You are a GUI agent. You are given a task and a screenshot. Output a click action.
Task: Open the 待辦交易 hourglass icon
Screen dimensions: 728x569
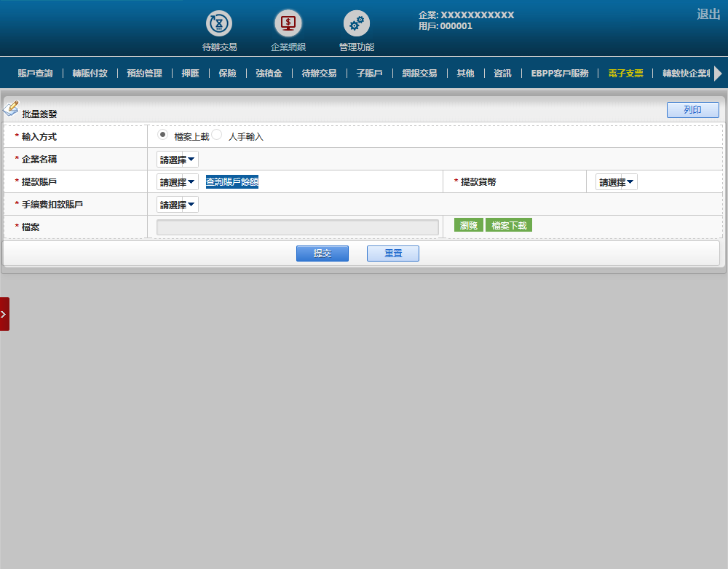219,24
